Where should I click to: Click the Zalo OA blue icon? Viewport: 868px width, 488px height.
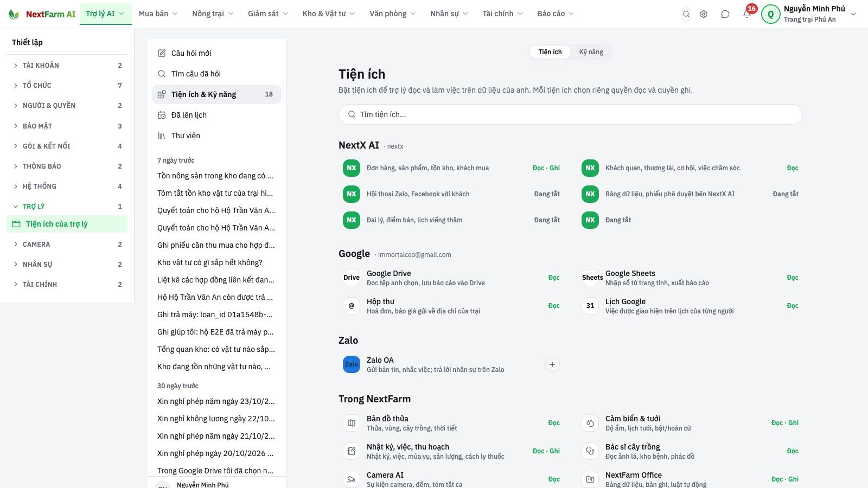(352, 364)
